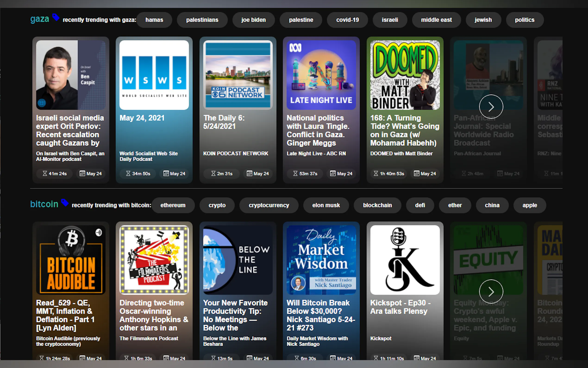Open the bitcoin topic heading link

click(x=44, y=204)
